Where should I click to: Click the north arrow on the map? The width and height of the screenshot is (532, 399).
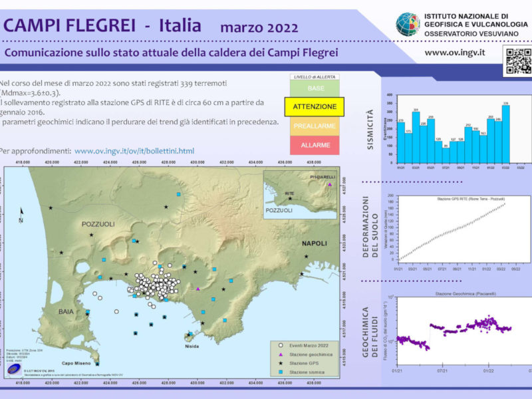click(21, 214)
